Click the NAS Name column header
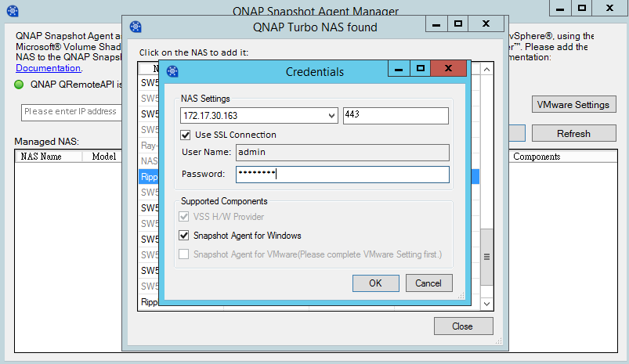The image size is (629, 364). [41, 157]
